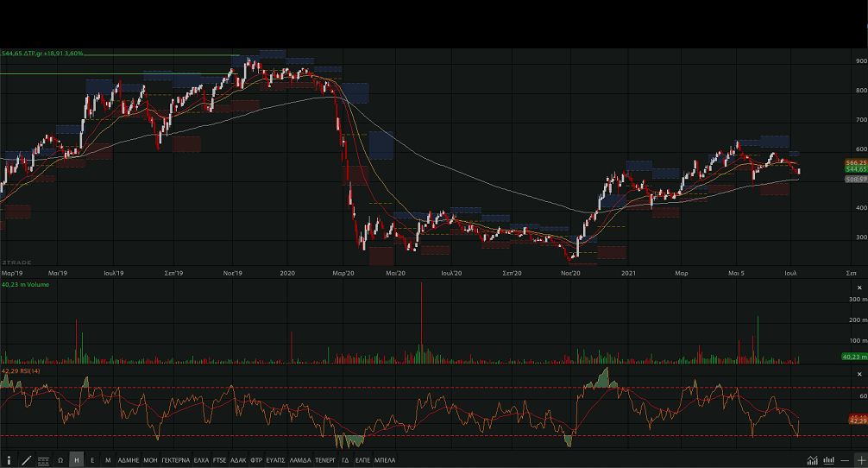The image size is (868, 468).
Task: Switch to the M timeframe
Action: 108,460
